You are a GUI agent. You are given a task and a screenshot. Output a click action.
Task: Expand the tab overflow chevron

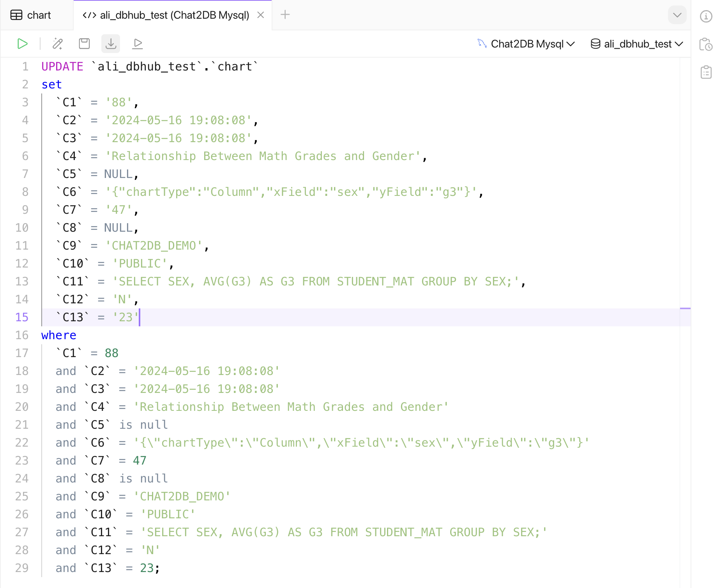[x=677, y=15]
